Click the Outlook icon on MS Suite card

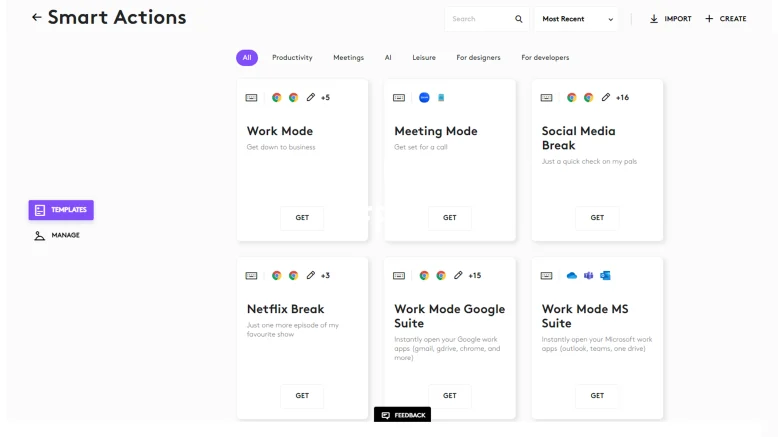[x=605, y=276]
